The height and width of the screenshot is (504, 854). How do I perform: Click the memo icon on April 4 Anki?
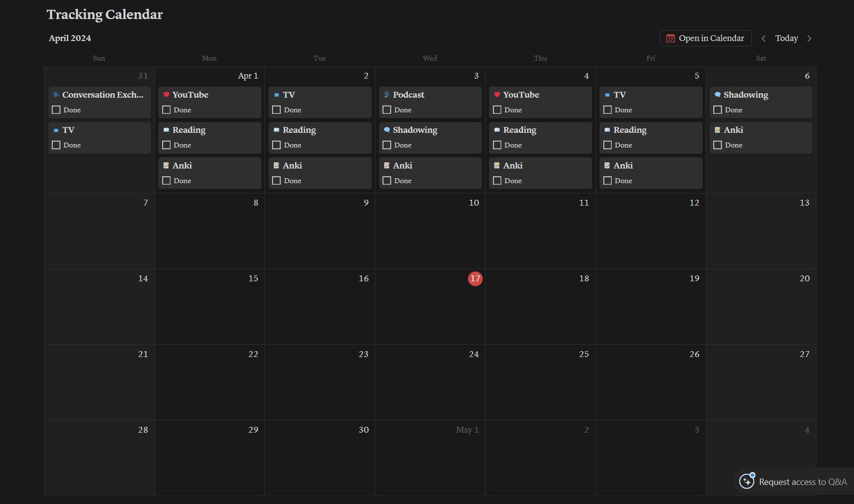tap(497, 166)
